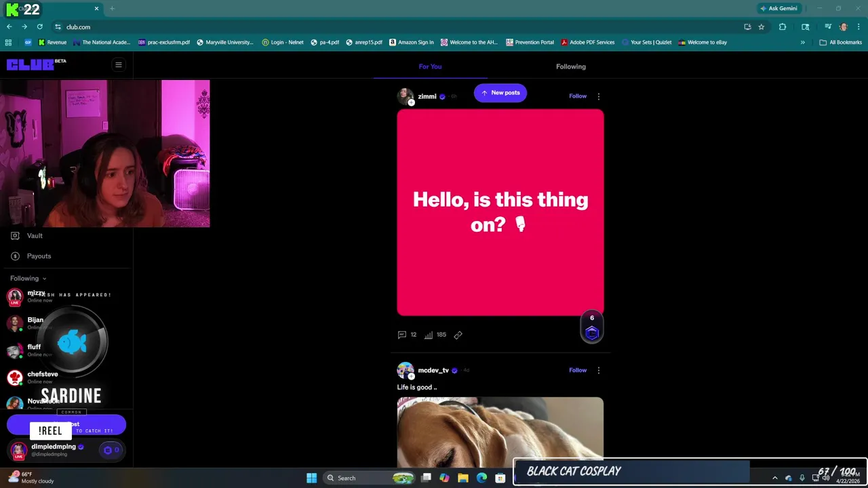
Task: Open zimmi username link
Action: coord(427,96)
